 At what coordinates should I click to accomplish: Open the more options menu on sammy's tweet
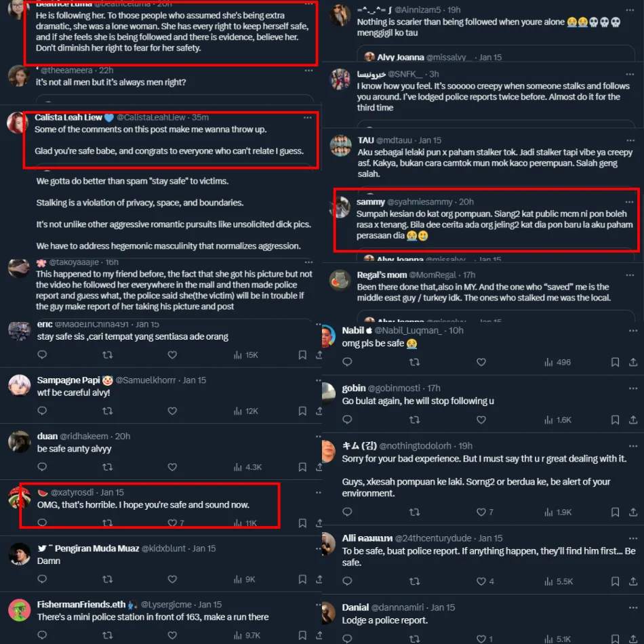[629, 201]
